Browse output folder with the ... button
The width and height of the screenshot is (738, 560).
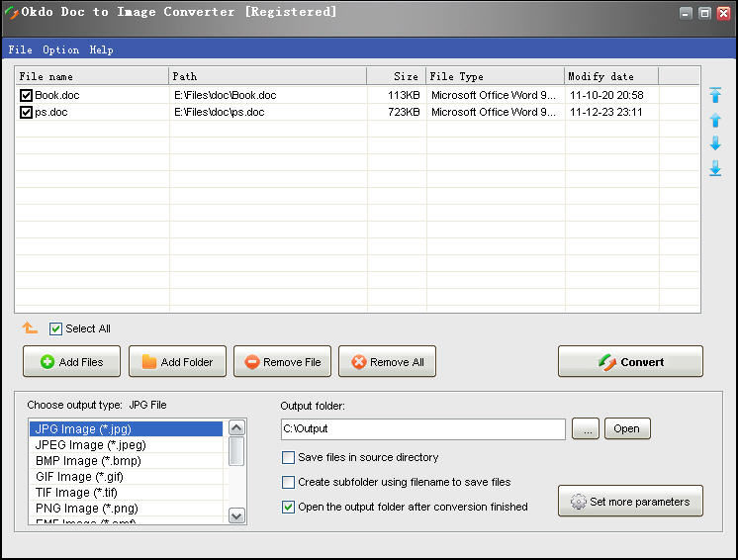tap(586, 429)
